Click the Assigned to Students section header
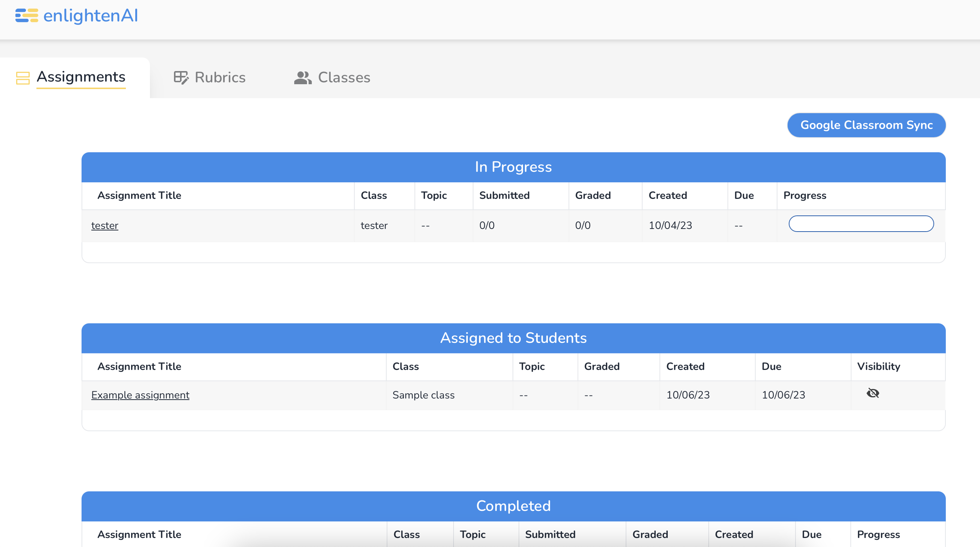Image resolution: width=980 pixels, height=547 pixels. (x=513, y=338)
